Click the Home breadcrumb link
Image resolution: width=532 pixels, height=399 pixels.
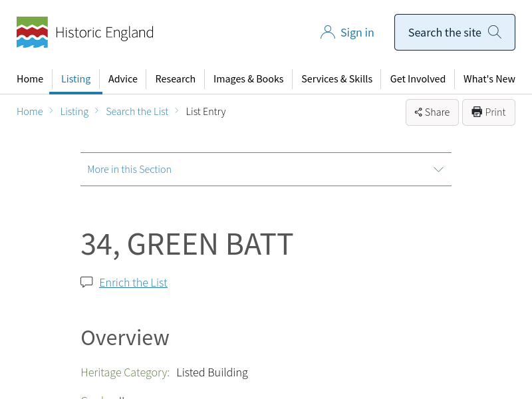tap(30, 112)
